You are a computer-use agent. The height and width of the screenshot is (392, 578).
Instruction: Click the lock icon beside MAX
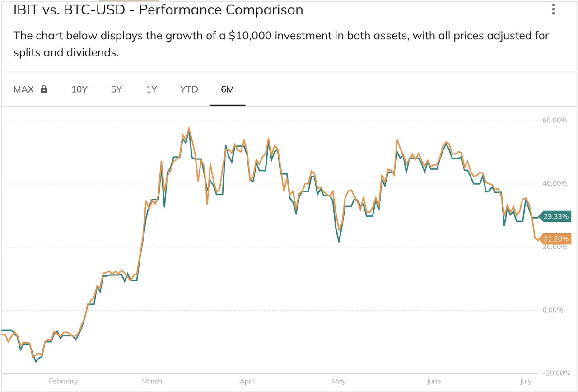coord(44,89)
